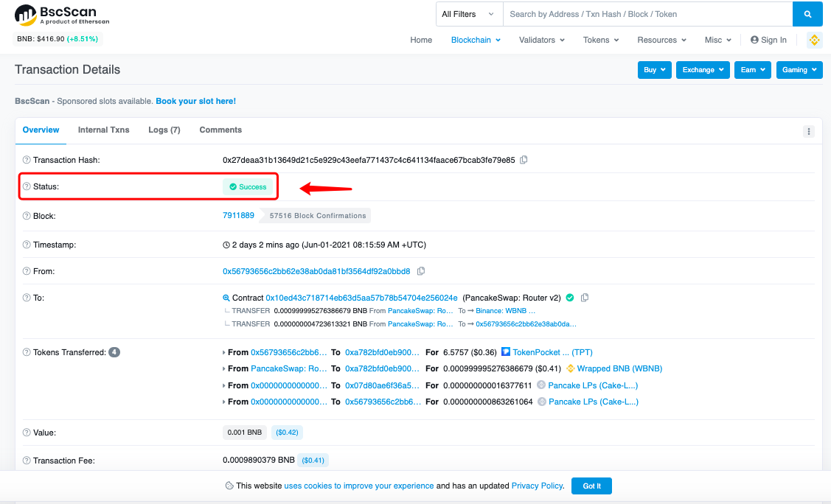Viewport: 831px width, 504px height.
Task: Click the cookie icon in the notice bar
Action: pyautogui.click(x=229, y=486)
